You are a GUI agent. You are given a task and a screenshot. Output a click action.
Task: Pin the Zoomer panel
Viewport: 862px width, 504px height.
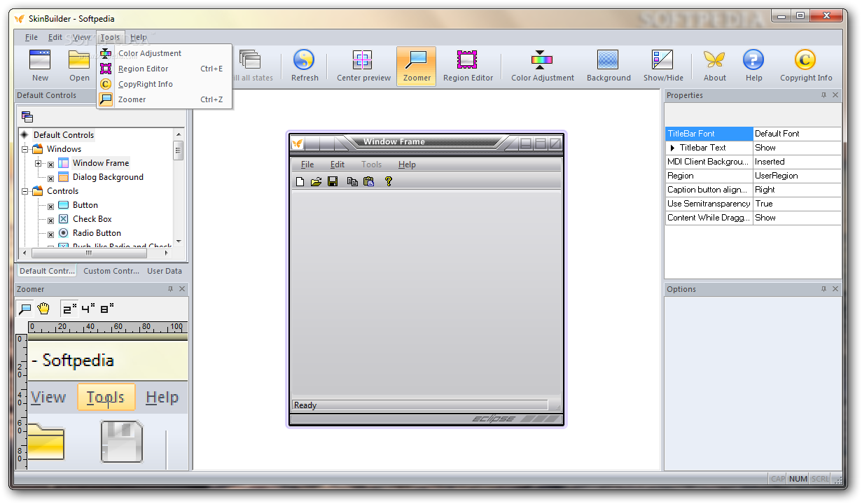170,289
